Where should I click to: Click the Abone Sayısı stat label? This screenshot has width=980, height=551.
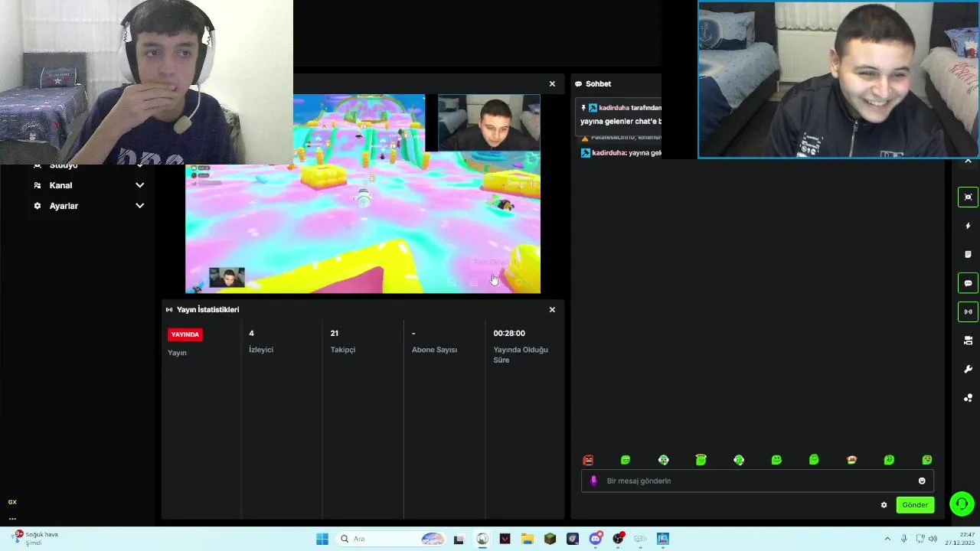click(x=434, y=350)
